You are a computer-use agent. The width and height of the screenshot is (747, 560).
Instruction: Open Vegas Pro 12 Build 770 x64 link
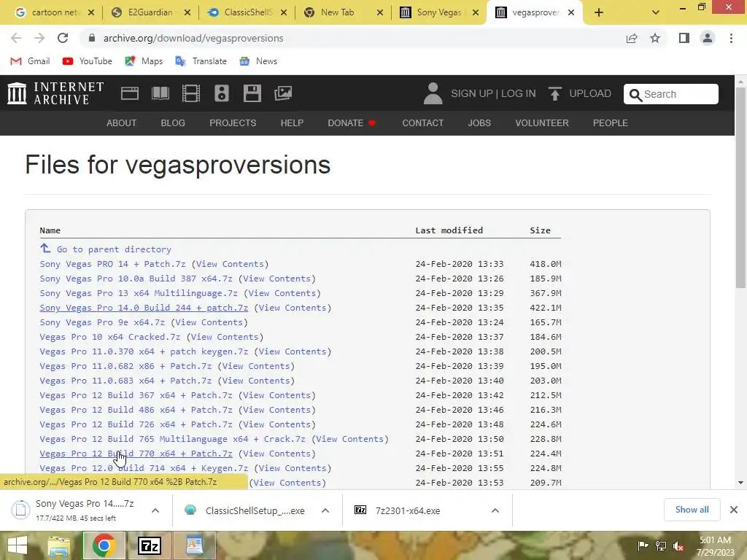point(136,454)
